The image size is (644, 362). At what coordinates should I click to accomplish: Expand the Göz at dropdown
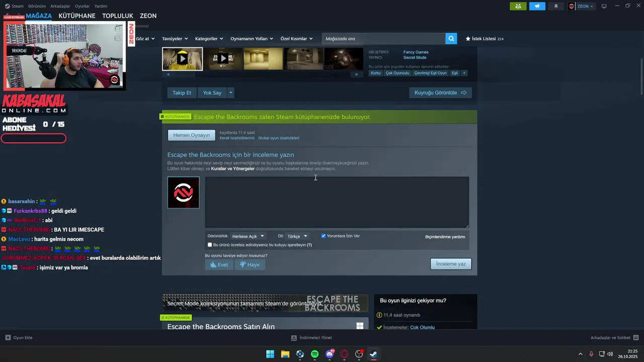(x=145, y=39)
